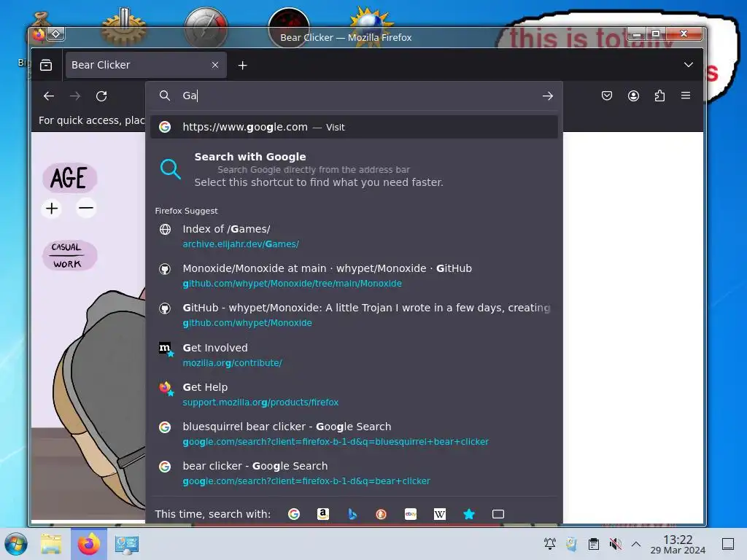Screen dimensions: 747x560
Task: Open the clock showing 13:22
Action: [x=678, y=544]
